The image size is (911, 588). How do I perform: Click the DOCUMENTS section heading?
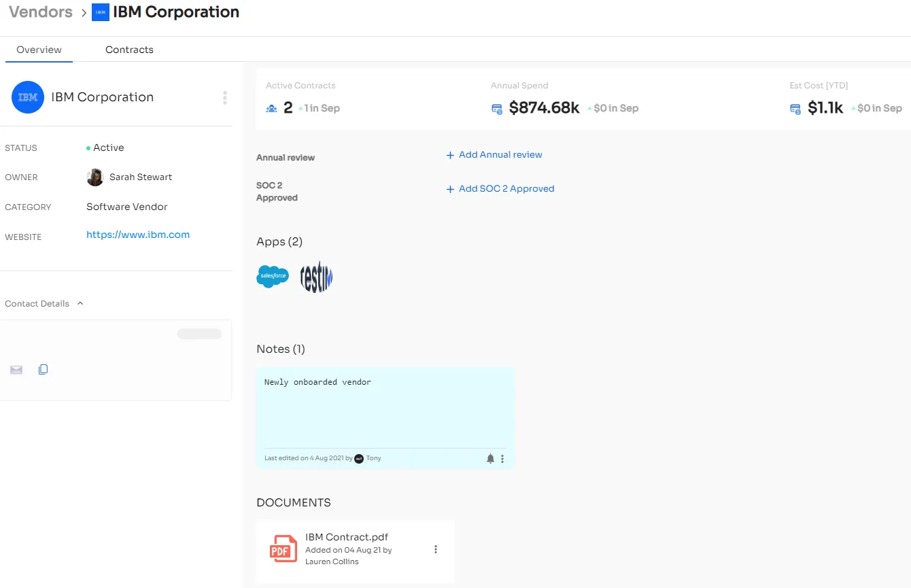point(294,503)
